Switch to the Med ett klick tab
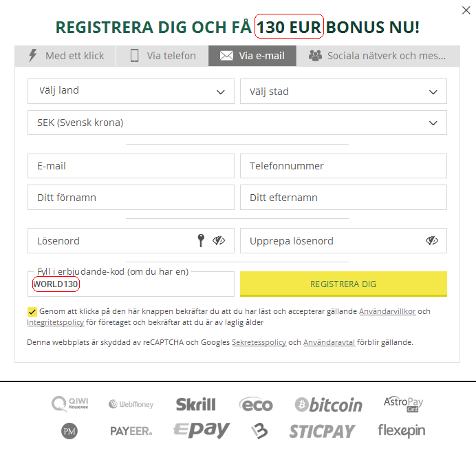Screen dimensions: 476x451 click(x=65, y=56)
